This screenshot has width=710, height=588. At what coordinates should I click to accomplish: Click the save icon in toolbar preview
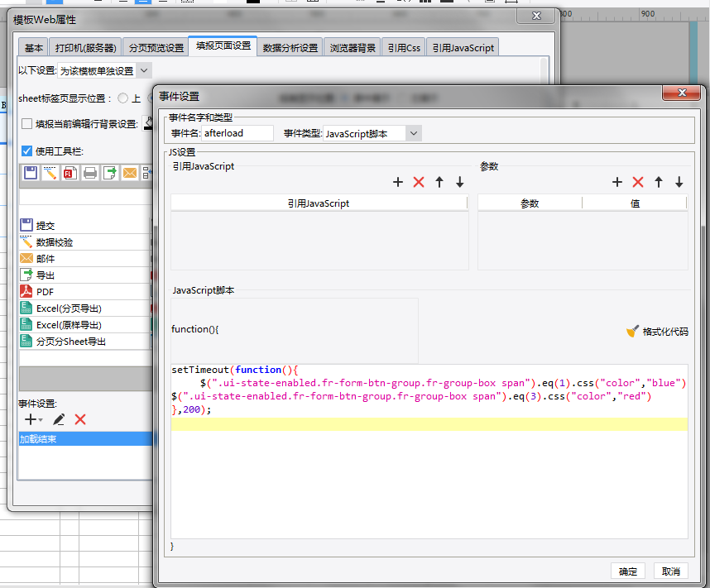click(31, 173)
